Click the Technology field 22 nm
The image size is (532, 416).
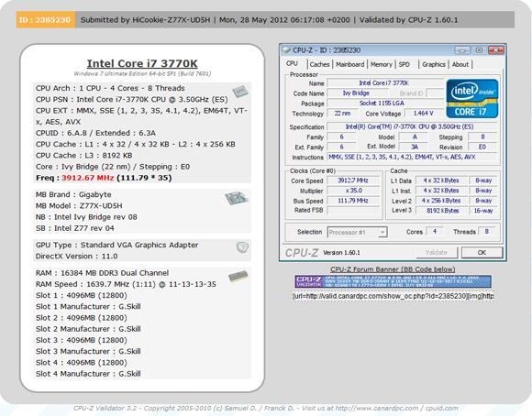(342, 114)
